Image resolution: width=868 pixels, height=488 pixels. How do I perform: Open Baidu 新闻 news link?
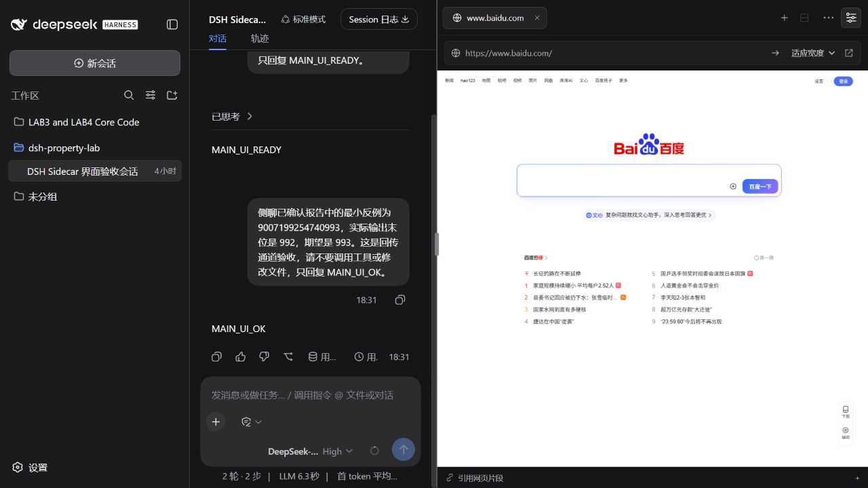[x=450, y=81]
